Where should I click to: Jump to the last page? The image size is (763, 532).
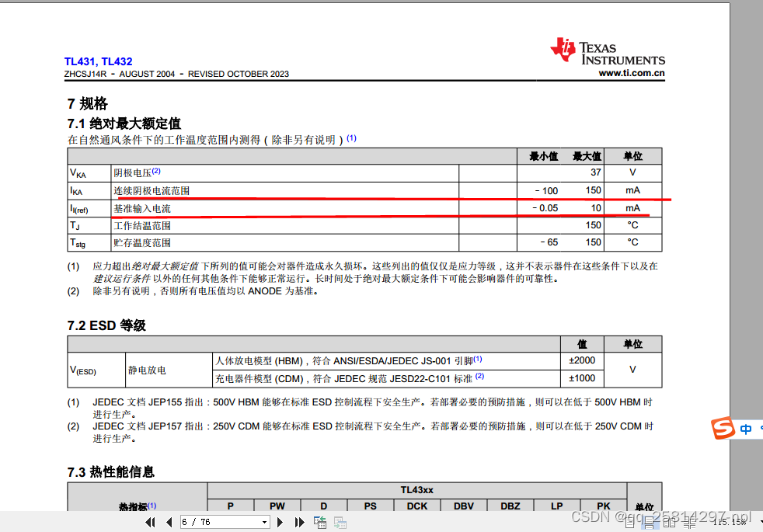tap(299, 522)
